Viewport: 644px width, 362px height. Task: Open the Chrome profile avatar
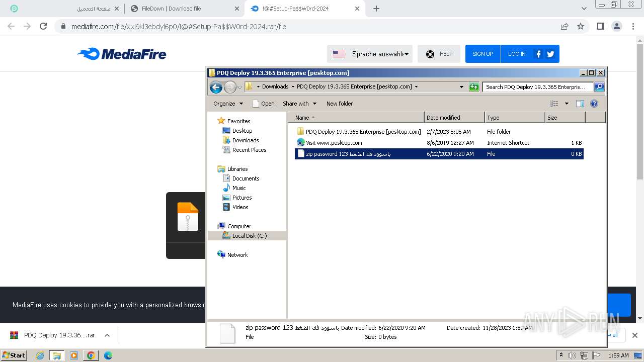pyautogui.click(x=616, y=26)
